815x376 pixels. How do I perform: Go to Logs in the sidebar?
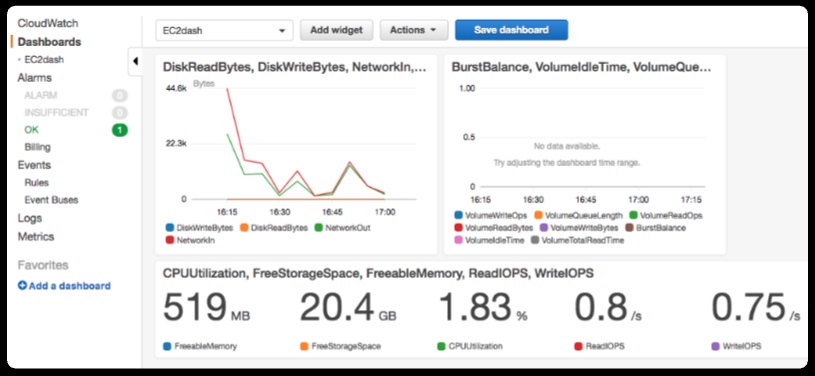30,218
